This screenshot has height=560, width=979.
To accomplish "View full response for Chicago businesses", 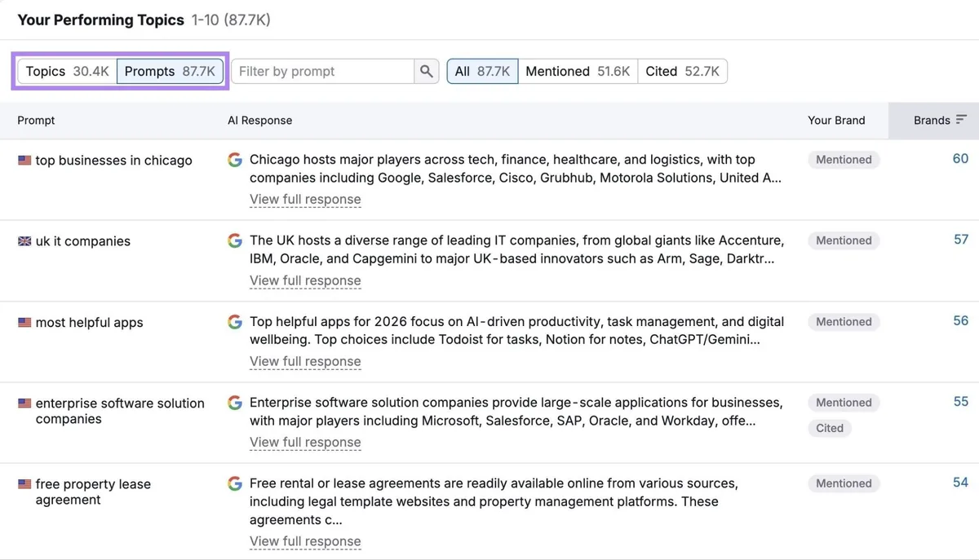I will [x=305, y=200].
